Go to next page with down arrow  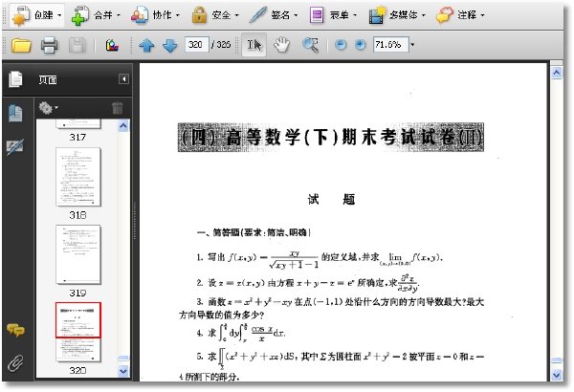tap(169, 45)
